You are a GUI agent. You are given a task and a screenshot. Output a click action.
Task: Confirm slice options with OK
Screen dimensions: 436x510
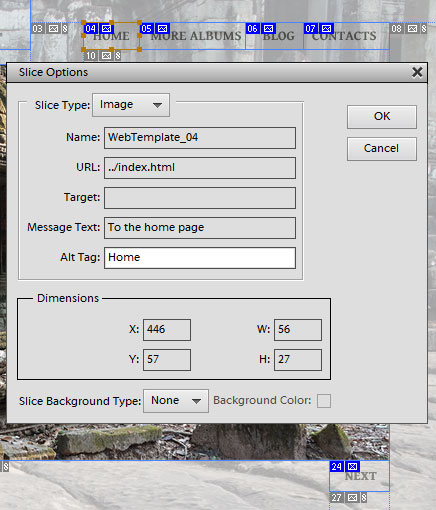[x=382, y=117]
